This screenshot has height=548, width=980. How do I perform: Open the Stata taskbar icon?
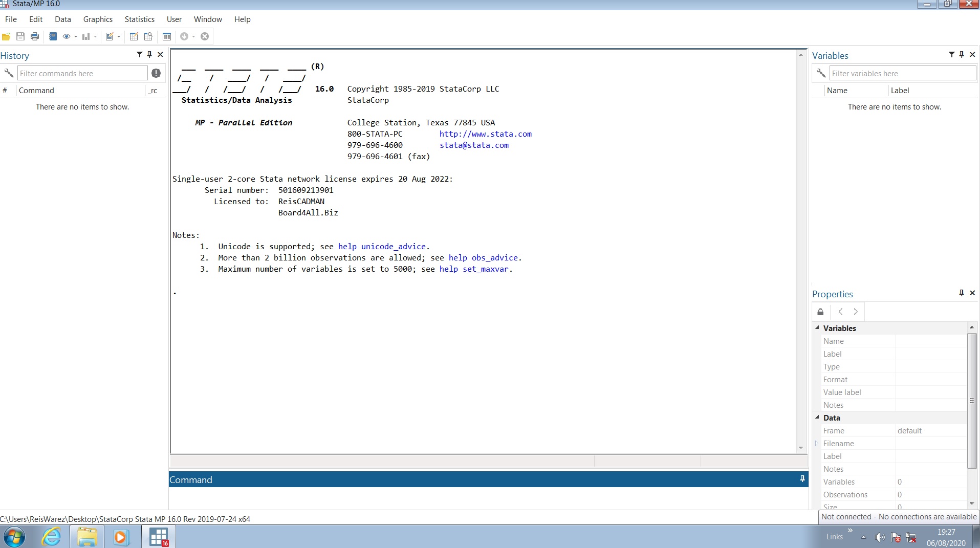pyautogui.click(x=159, y=537)
